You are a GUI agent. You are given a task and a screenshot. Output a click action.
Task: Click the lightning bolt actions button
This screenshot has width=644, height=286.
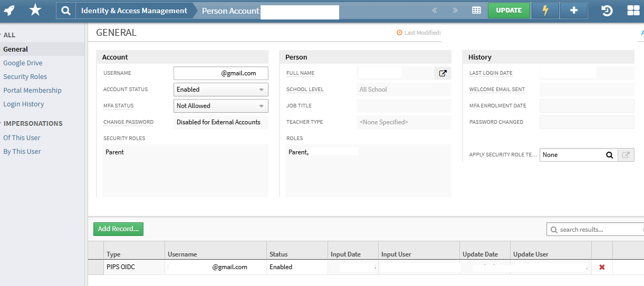545,11
